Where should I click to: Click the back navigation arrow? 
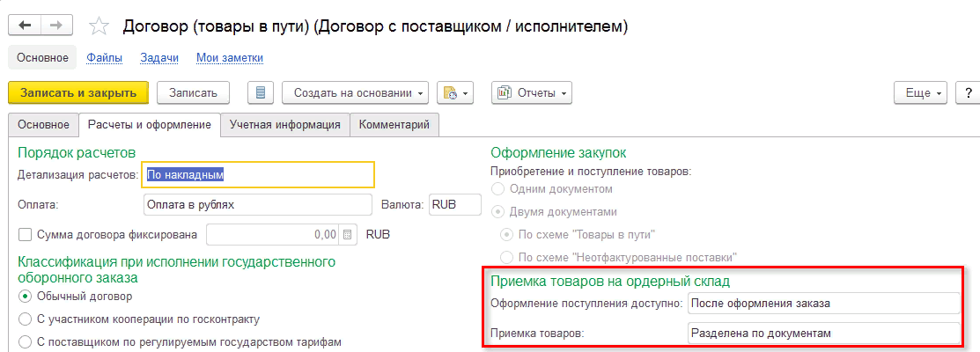pyautogui.click(x=26, y=26)
